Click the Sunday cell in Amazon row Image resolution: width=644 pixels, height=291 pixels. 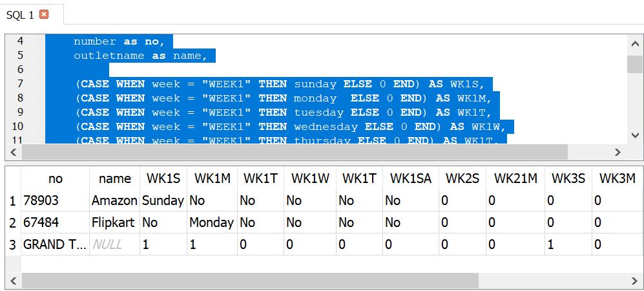tap(163, 200)
